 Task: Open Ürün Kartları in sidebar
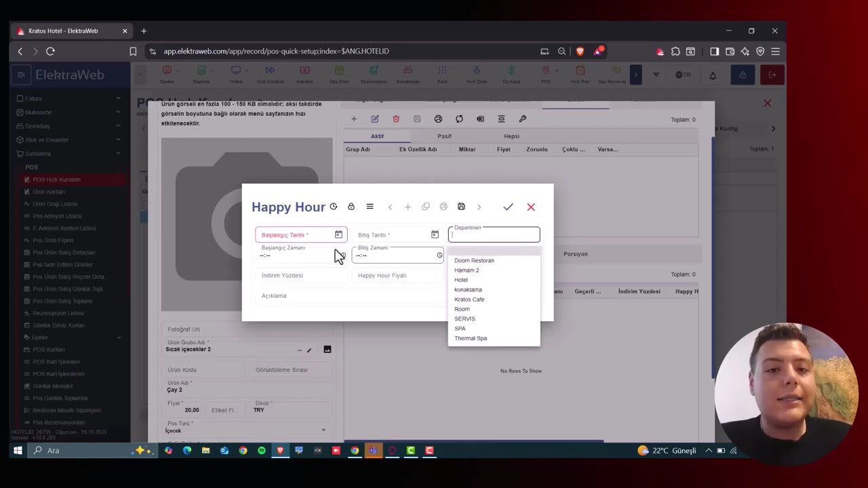coord(49,192)
